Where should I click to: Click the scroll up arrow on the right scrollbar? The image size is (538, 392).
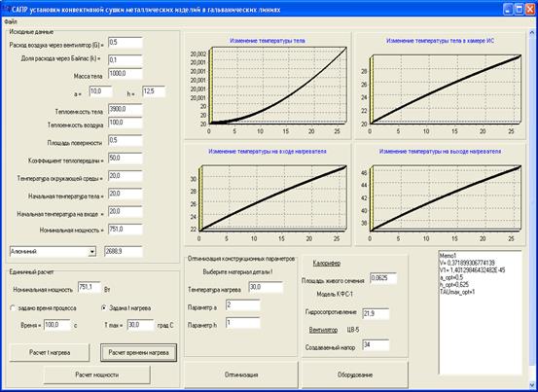tap(532, 33)
